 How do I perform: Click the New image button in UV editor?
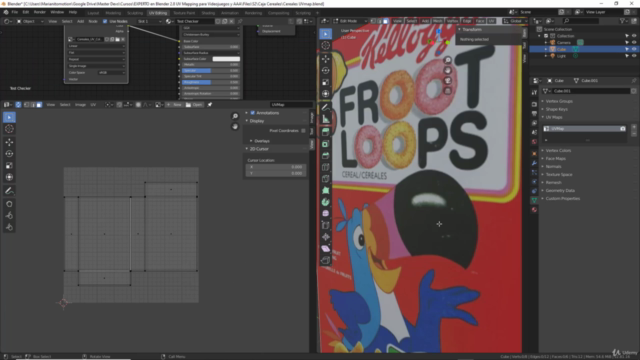pyautogui.click(x=174, y=105)
